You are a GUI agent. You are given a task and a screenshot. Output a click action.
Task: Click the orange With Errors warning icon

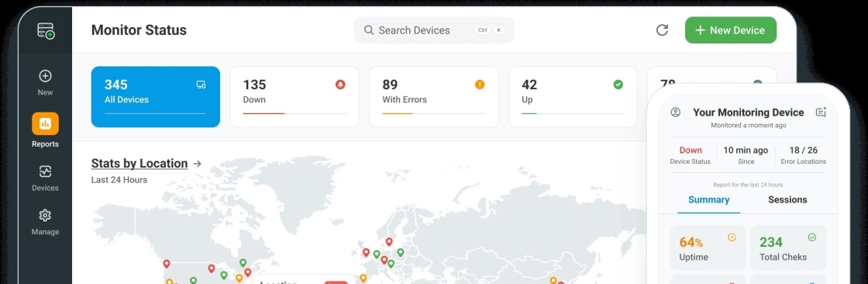[x=480, y=85]
